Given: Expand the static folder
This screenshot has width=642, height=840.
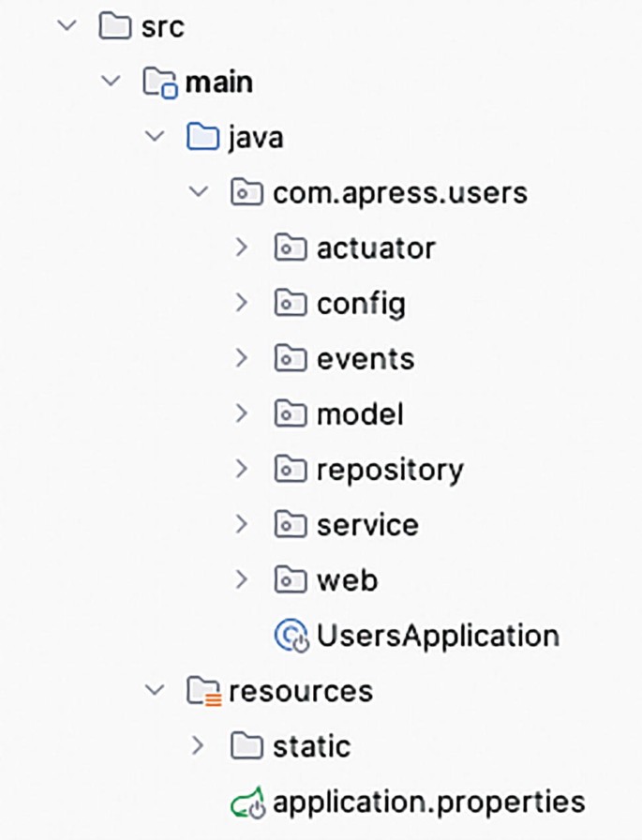Looking at the screenshot, I should point(198,746).
